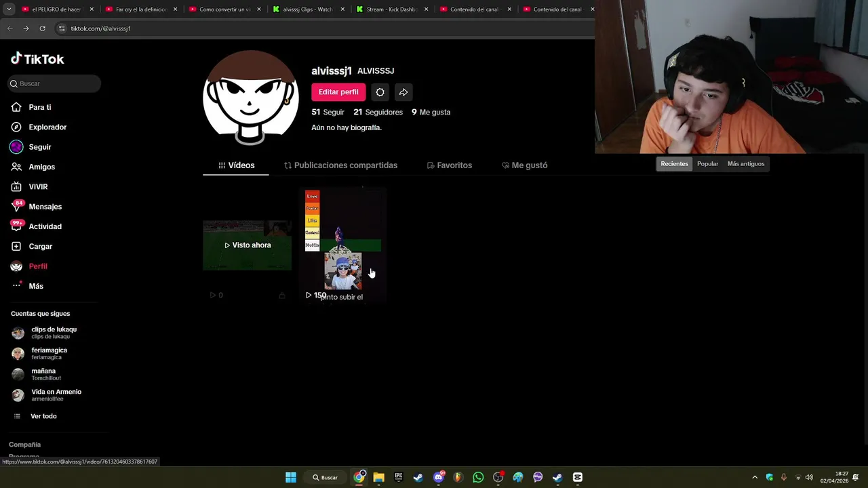
Task: Close the el PELIGRO de hacer tab
Action: tap(92, 9)
